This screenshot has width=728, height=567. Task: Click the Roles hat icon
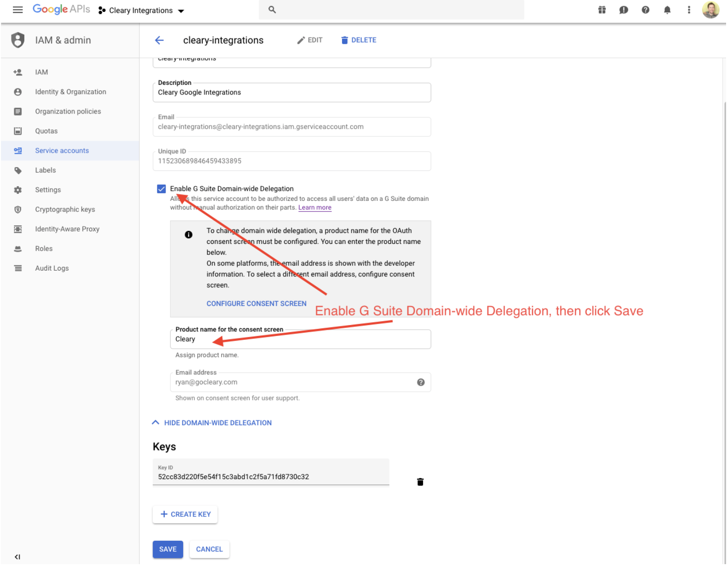tap(18, 248)
